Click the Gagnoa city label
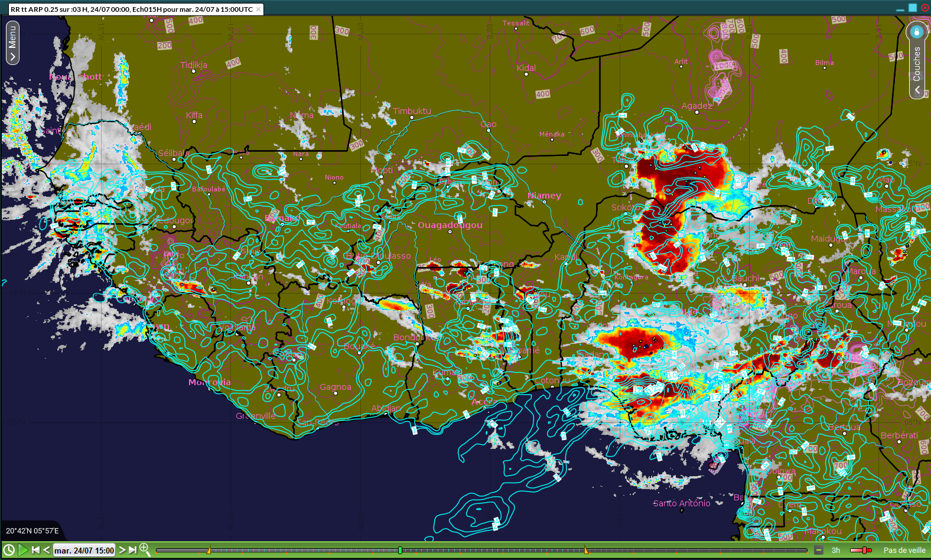Screen dimensions: 931x560 coord(336,387)
